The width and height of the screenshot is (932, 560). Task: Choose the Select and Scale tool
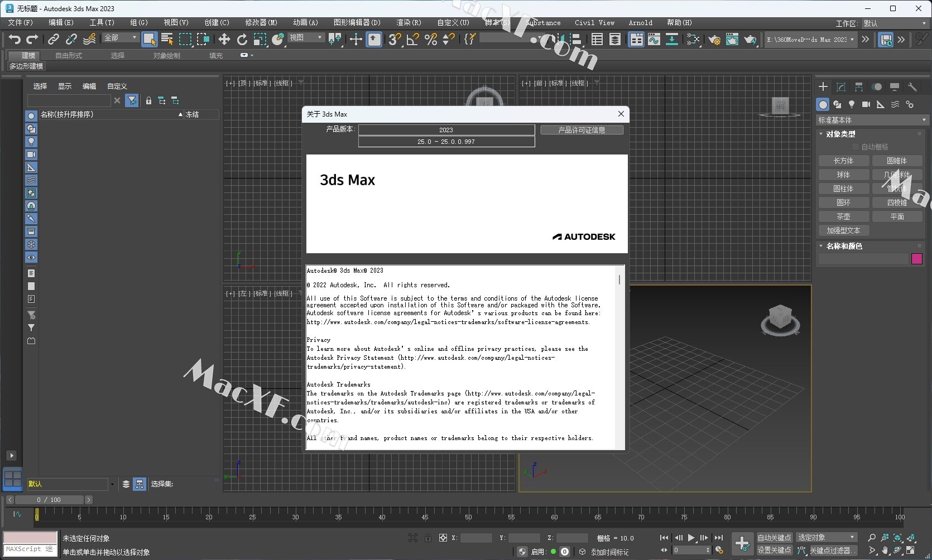coord(260,39)
